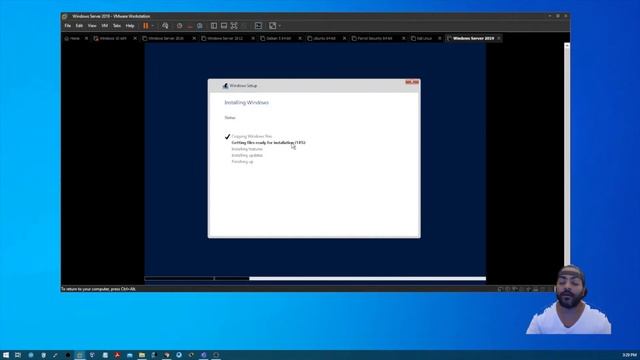Enter full screen mode icon
The width and height of the screenshot is (640, 360).
(x=234, y=26)
